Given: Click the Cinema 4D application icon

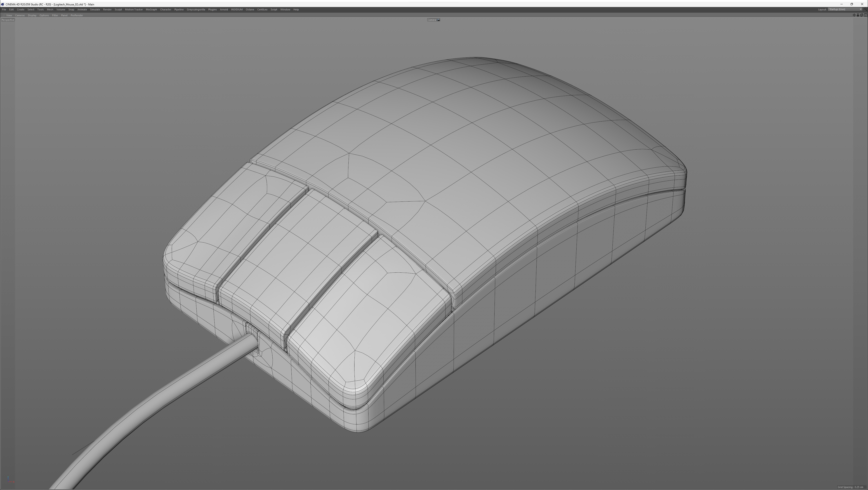Looking at the screenshot, I should [3, 4].
